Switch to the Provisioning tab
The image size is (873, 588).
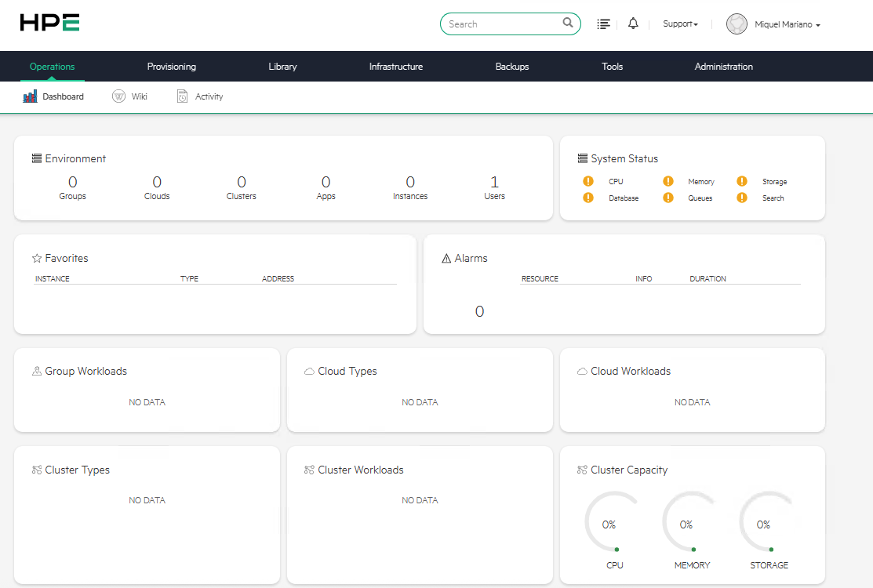pyautogui.click(x=171, y=67)
